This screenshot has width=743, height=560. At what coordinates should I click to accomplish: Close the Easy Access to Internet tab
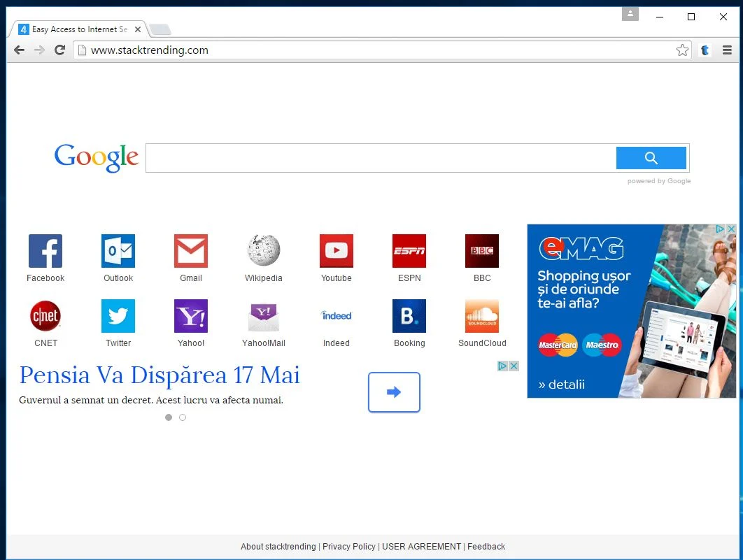137,29
